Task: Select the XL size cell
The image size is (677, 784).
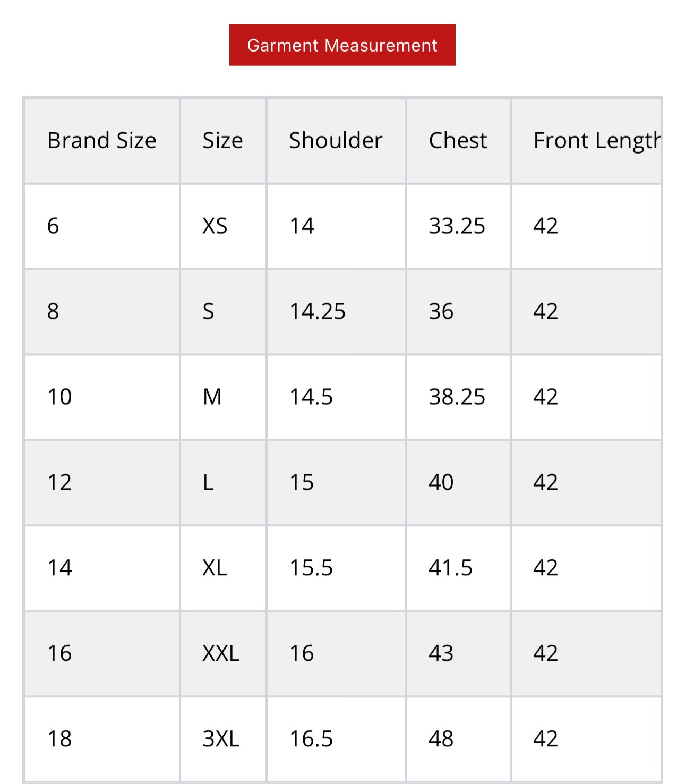Action: coord(215,568)
